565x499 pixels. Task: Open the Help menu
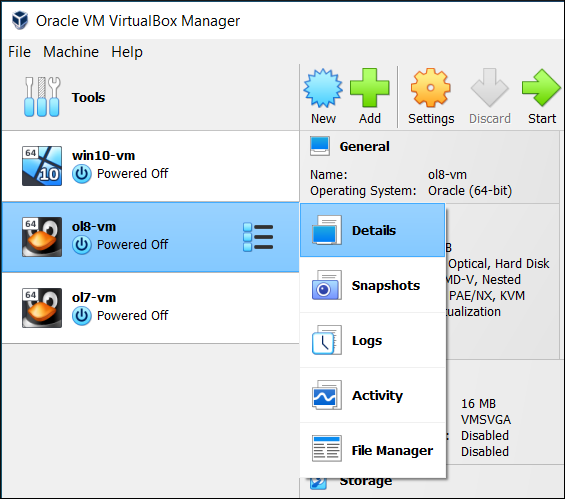pos(127,52)
